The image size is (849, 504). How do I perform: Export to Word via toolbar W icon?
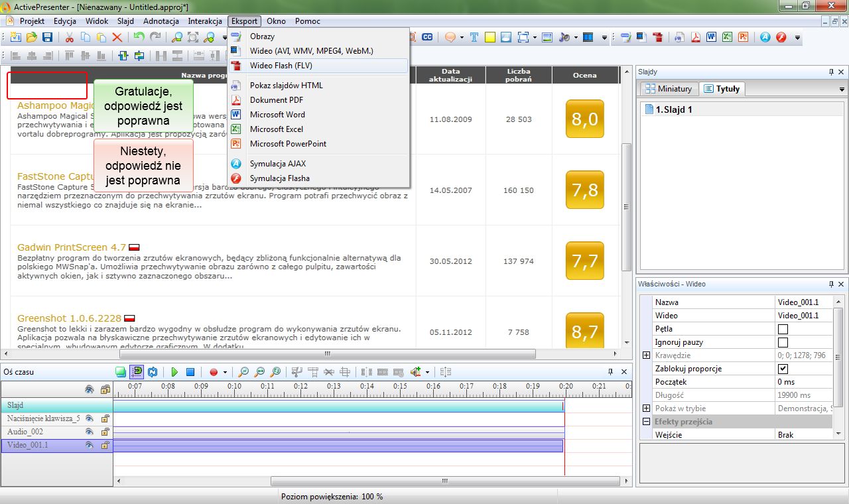(712, 38)
